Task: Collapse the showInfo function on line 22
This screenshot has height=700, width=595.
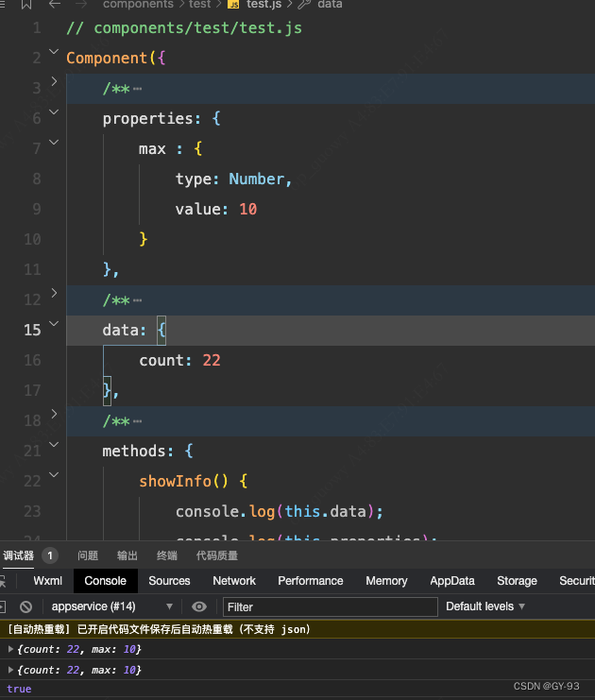Action: click(x=54, y=474)
